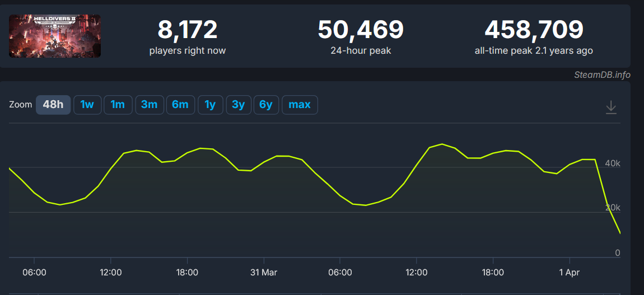The image size is (644, 295).
Task: Set chart zoom to 3m
Action: pyautogui.click(x=150, y=105)
